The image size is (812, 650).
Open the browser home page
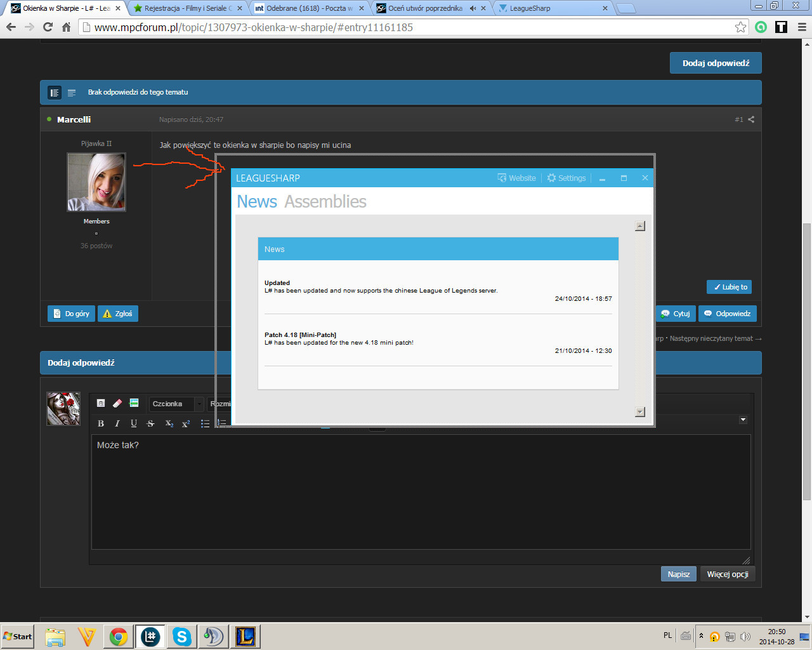pyautogui.click(x=66, y=27)
